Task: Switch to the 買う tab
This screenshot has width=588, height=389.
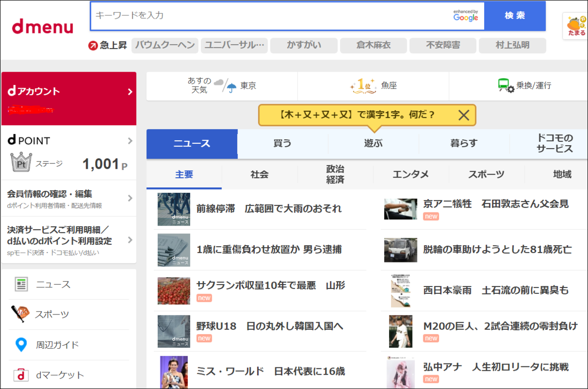Action: [283, 144]
